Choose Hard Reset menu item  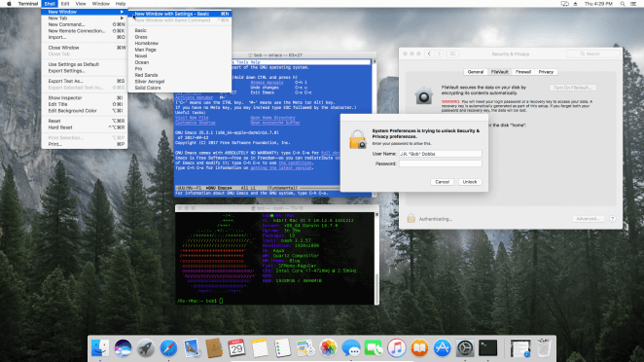[85, 127]
